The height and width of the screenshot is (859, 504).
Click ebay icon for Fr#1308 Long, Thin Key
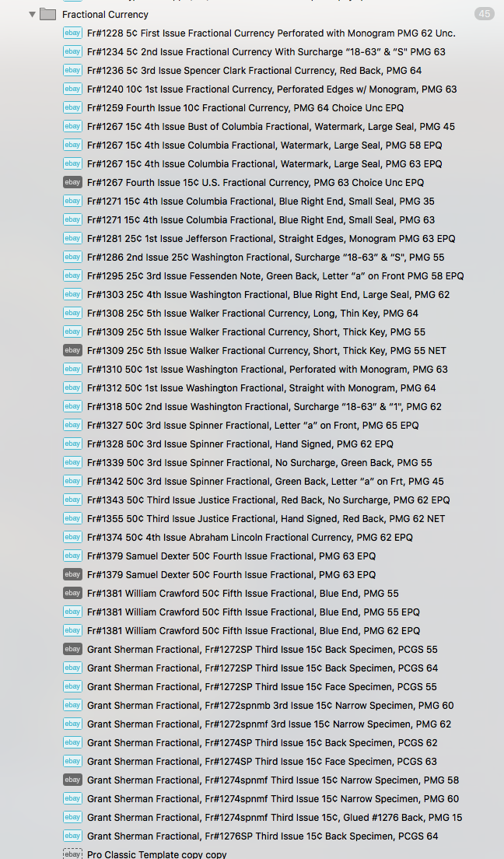tap(72, 313)
